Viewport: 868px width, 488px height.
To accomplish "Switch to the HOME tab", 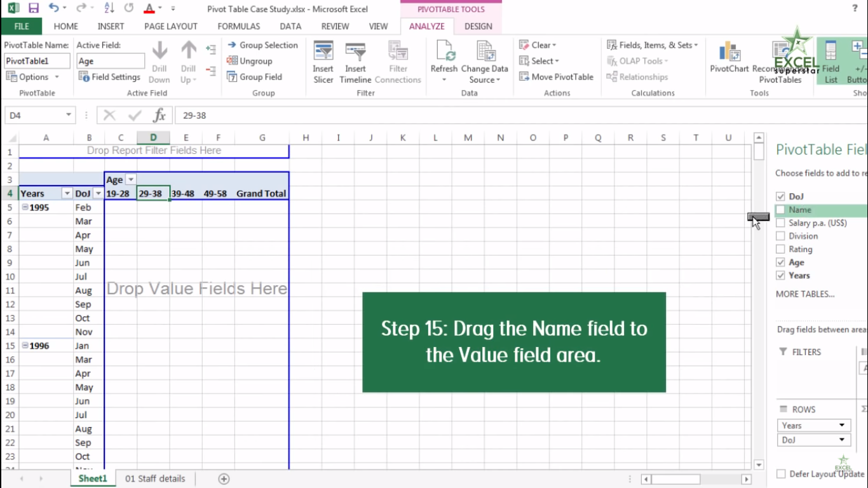I will [x=66, y=27].
